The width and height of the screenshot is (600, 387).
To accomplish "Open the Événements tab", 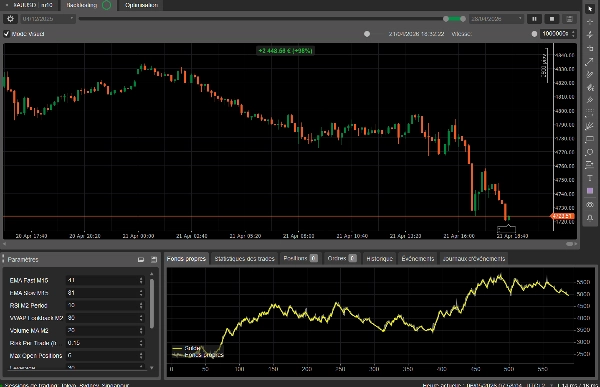I will click(x=417, y=259).
